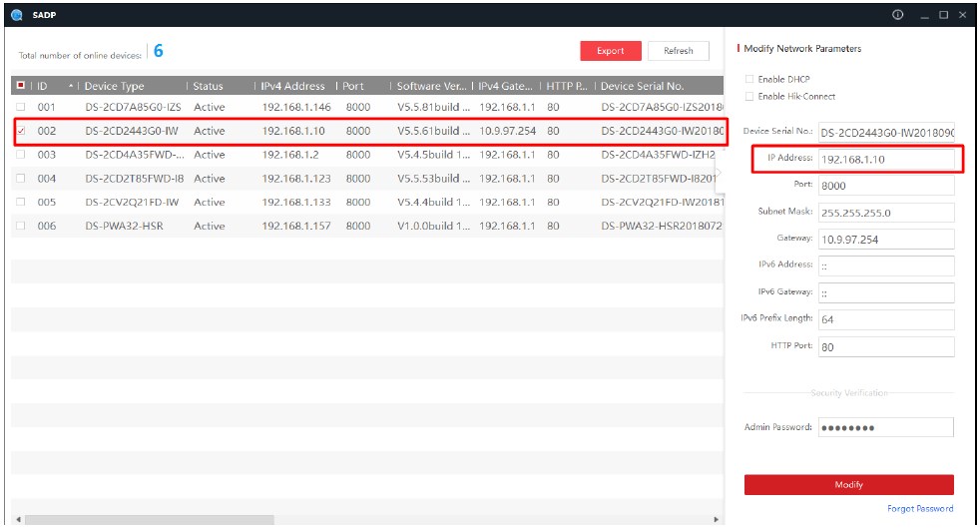Sort table by IPv4 Address column
Viewport: 980px width, 529px height.
pyautogui.click(x=292, y=86)
